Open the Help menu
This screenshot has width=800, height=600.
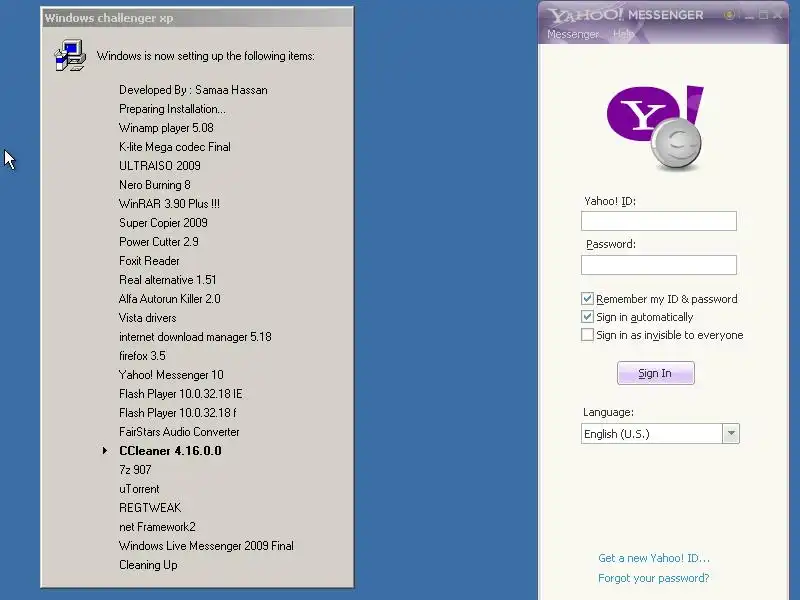click(623, 34)
